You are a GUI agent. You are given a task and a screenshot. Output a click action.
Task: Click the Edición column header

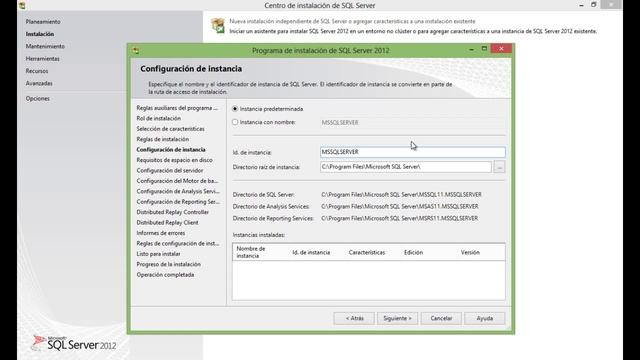coord(413,253)
